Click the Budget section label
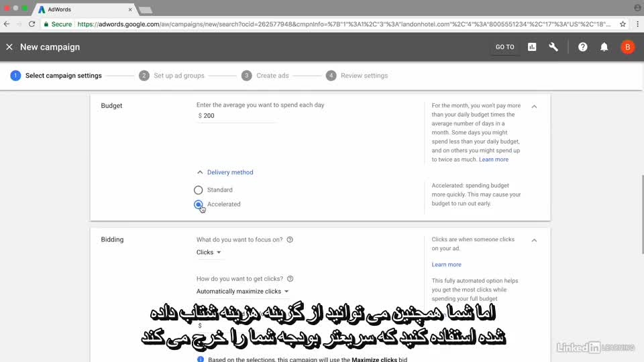Viewport: 644px width, 362px height. (111, 105)
